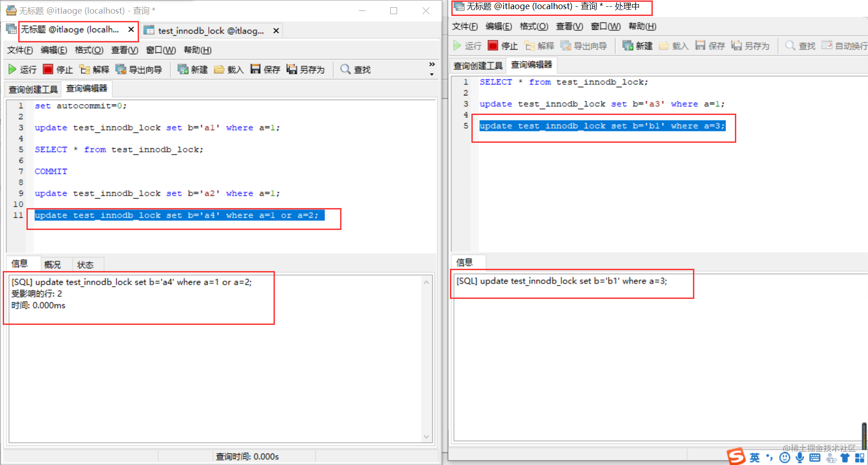Open 文件(F) menu in left window
The image size is (868, 465).
click(20, 50)
